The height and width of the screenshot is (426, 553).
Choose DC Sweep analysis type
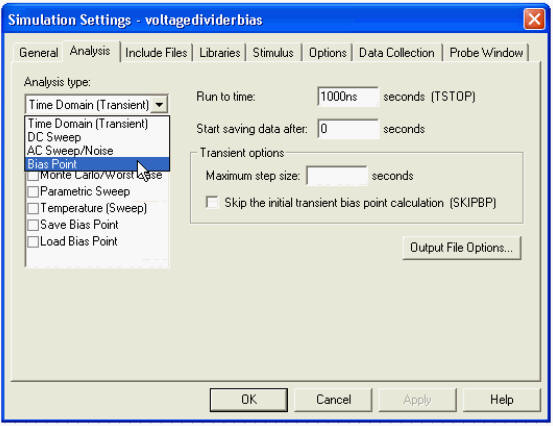tap(97, 137)
